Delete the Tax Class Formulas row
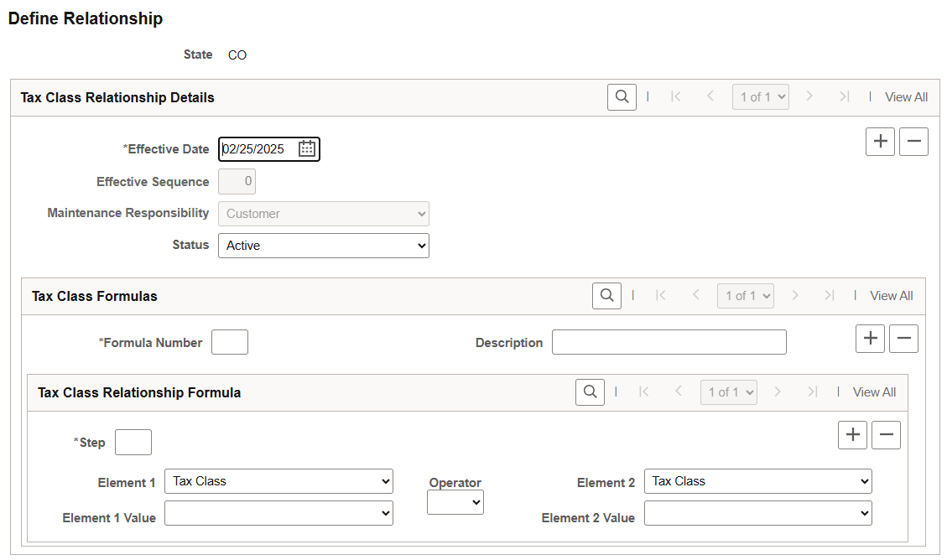Screen dimensions: 947x560 point(903,338)
